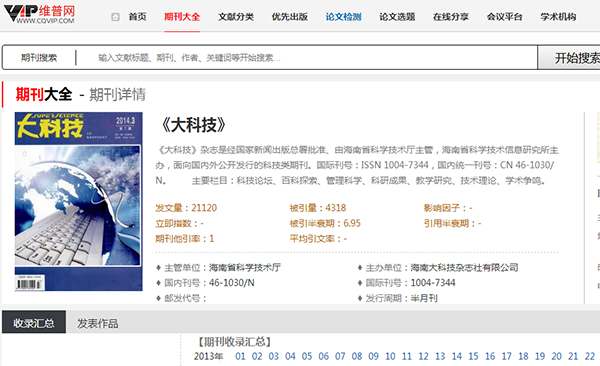600x366 pixels.
Task: Click the VIP 维普网 site logo
Action: 39,15
